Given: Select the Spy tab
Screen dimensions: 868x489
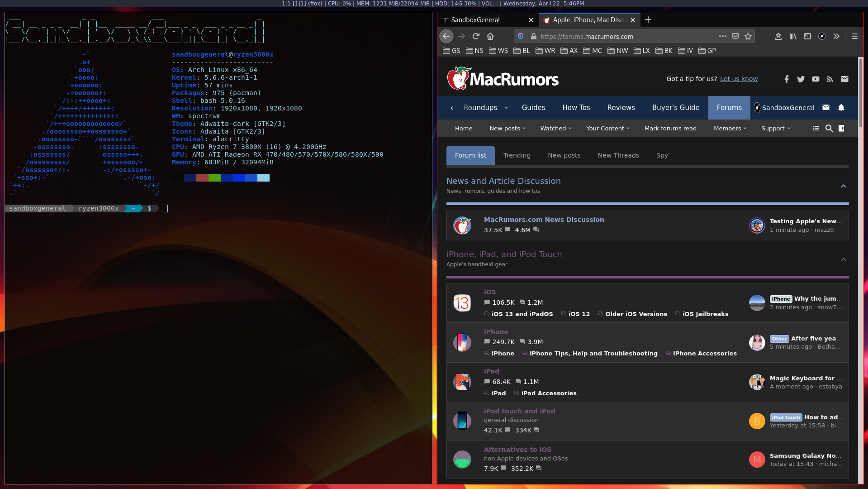Looking at the screenshot, I should click(662, 155).
